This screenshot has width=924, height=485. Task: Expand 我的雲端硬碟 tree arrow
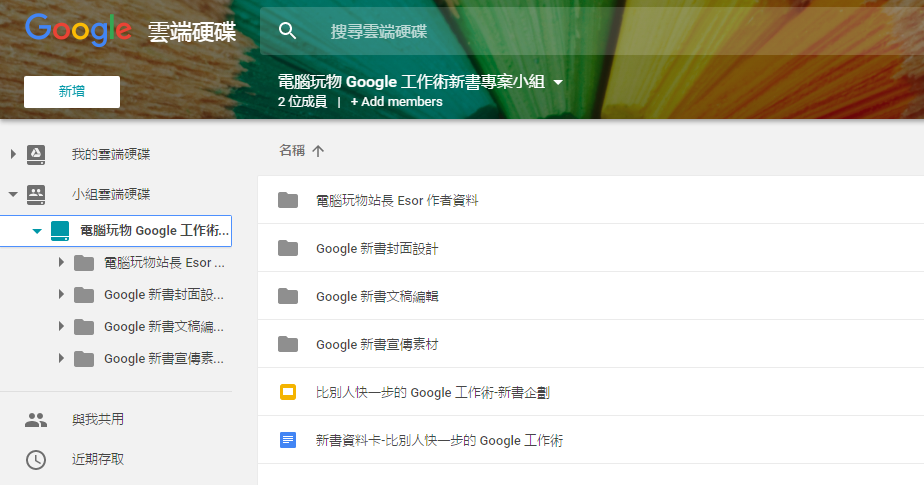tap(13, 154)
